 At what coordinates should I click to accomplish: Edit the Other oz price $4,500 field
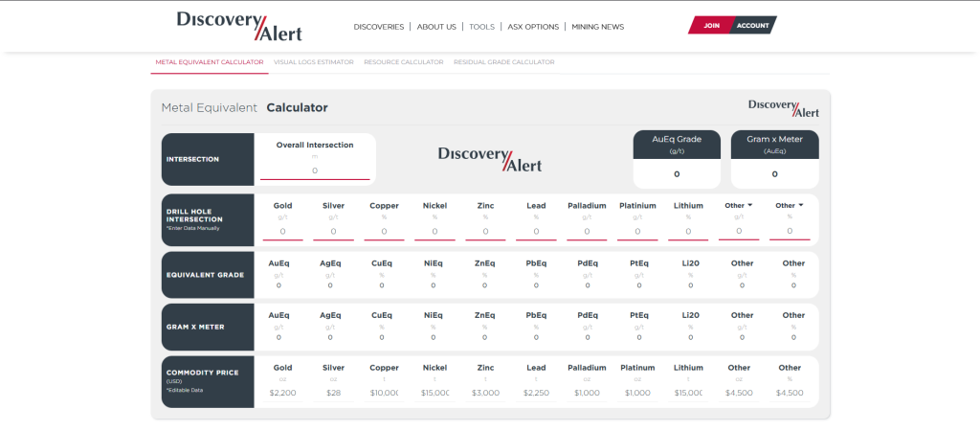coord(739,394)
